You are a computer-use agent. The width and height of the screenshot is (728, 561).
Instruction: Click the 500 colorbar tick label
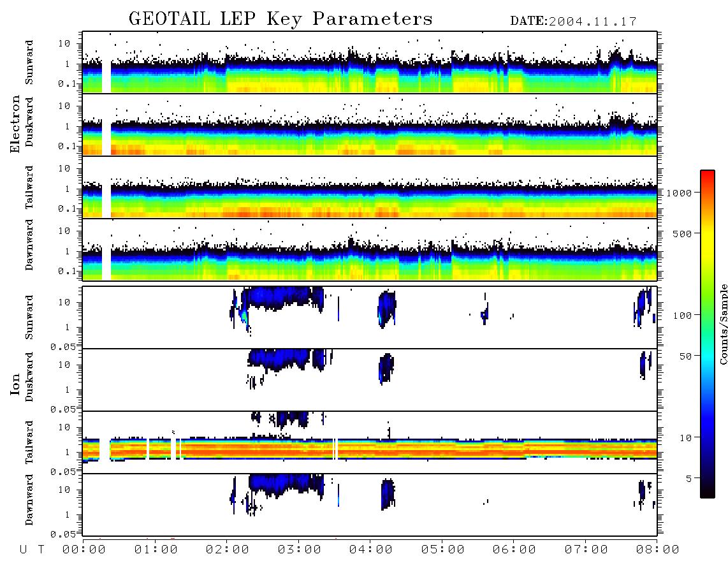pos(683,233)
